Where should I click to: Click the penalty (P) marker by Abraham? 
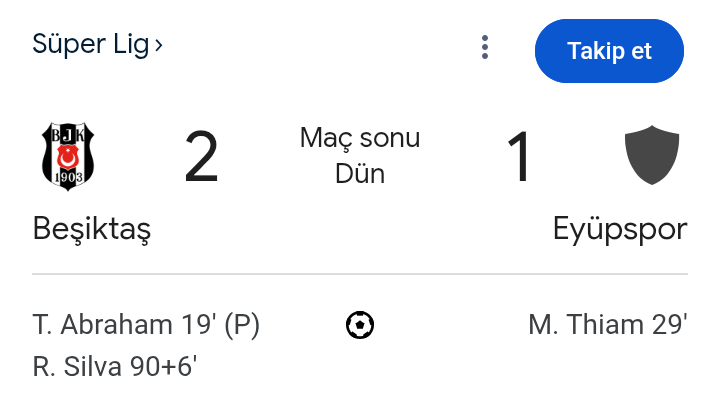click(242, 325)
